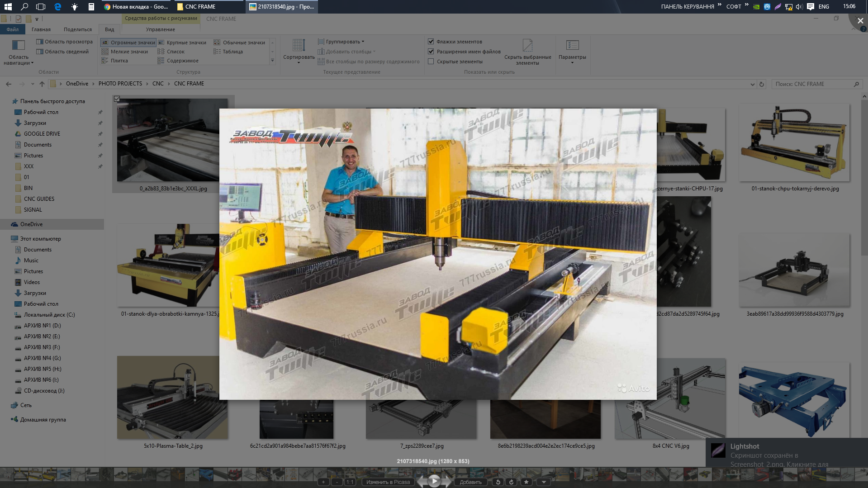Viewport: 868px width, 488px height.
Task: Select "Крупные значки" layout option
Action: click(182, 43)
